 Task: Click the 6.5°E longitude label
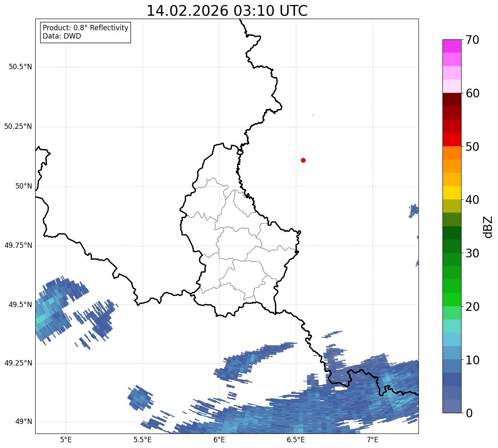296,439
